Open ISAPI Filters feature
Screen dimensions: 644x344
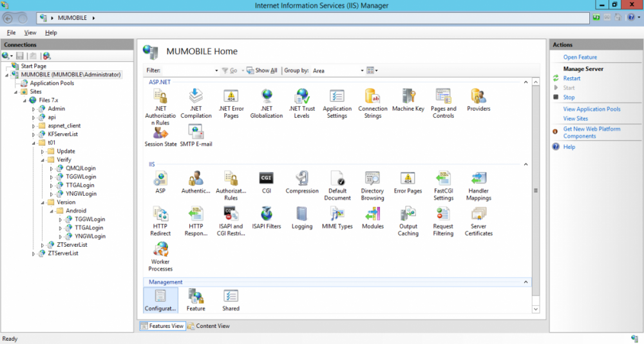pyautogui.click(x=267, y=218)
